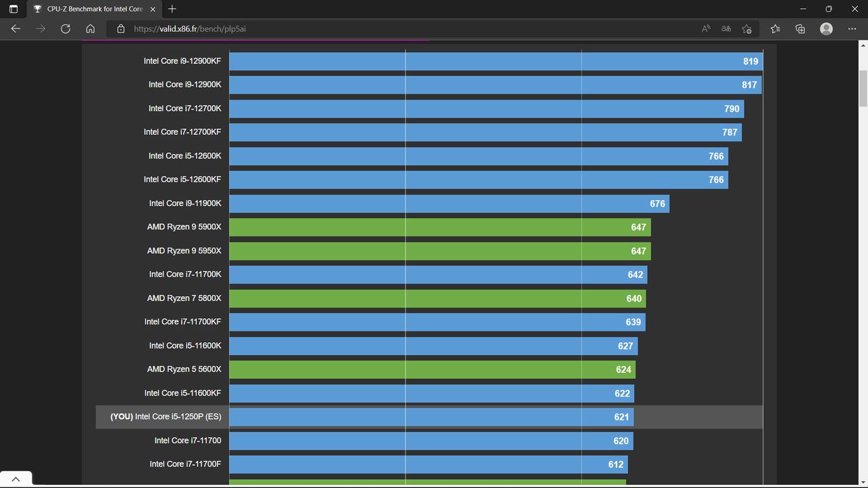The width and height of the screenshot is (868, 488).
Task: Open the browser settings and more menu
Action: (x=852, y=28)
